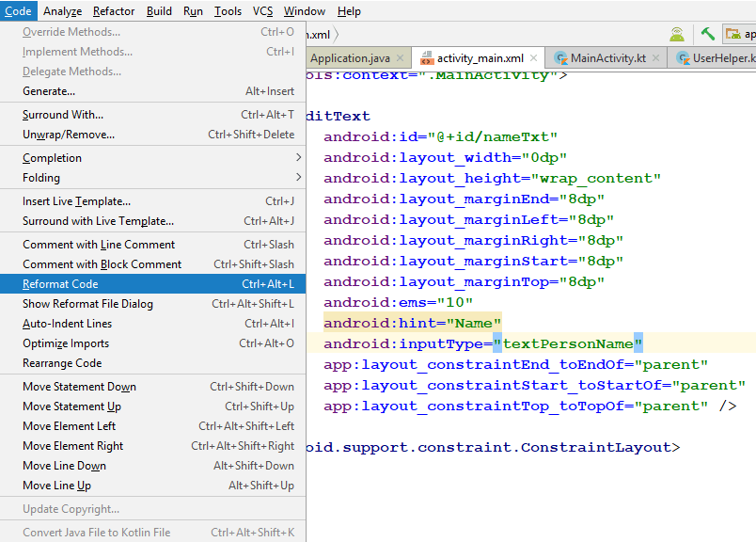Choose Optimize Imports
The image size is (756, 542).
click(153, 343)
